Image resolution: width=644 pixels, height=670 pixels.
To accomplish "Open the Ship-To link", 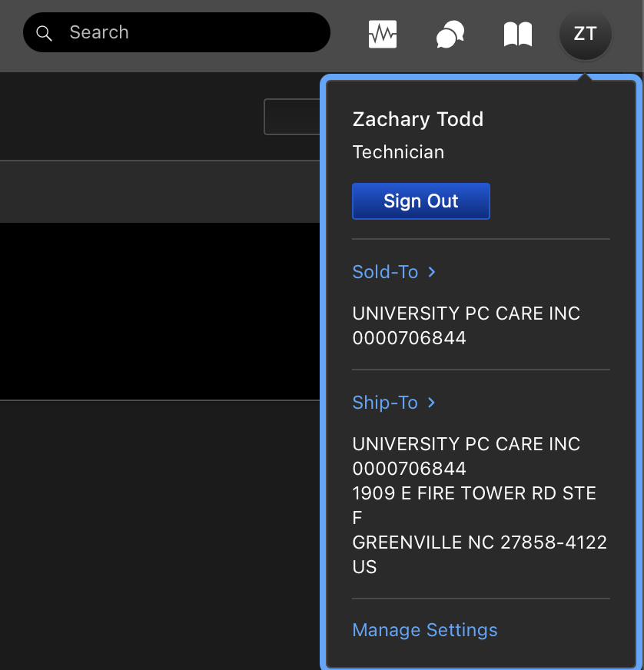I will (x=384, y=403).
